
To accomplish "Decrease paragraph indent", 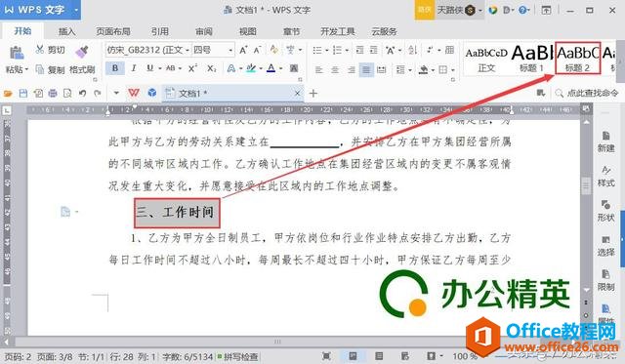I will coord(359,50).
